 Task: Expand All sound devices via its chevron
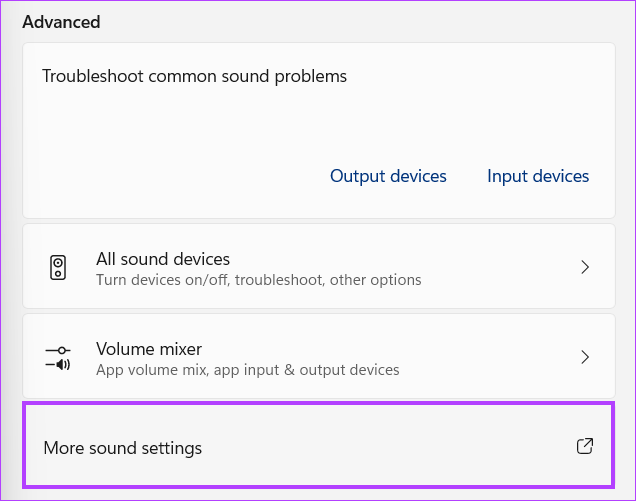(585, 267)
